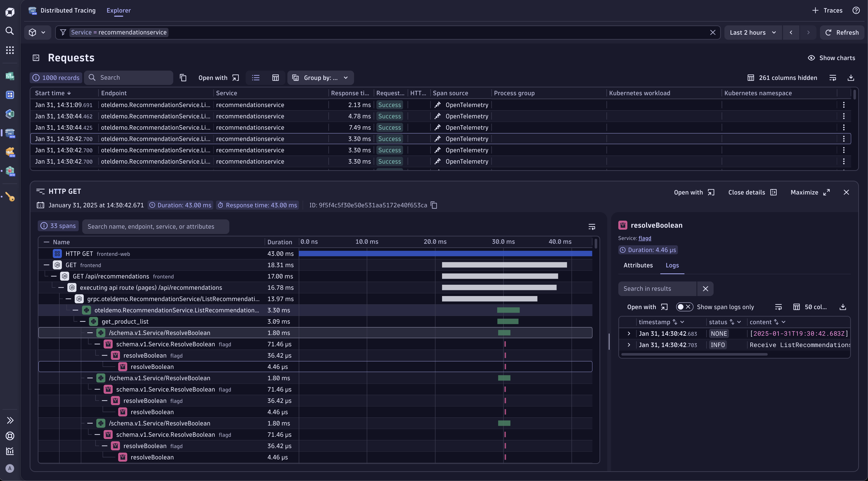
Task: Open search from the left sidebar
Action: (x=10, y=31)
